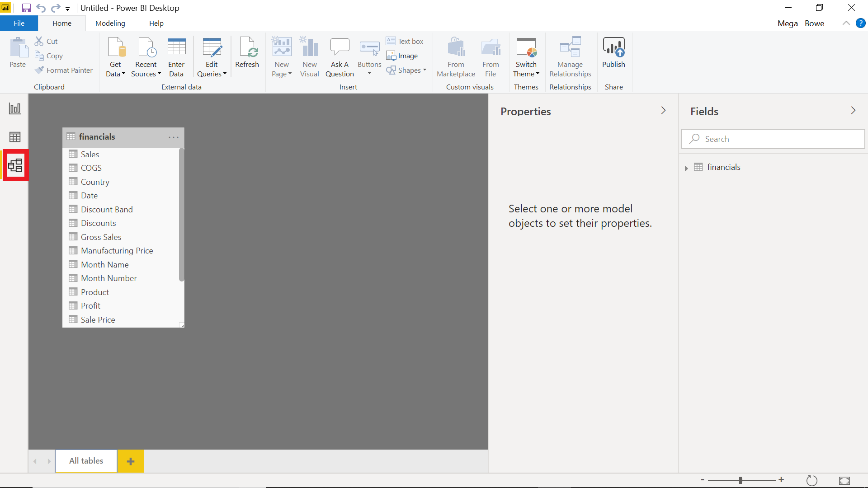Switch to the Home ribbon tab
Screen dimensions: 868x488
click(x=62, y=23)
